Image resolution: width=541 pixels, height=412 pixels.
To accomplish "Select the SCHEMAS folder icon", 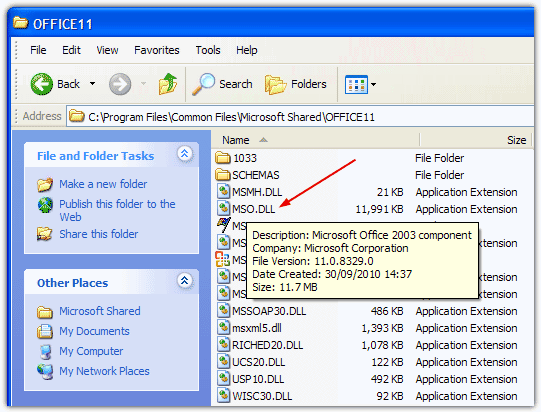I will click(x=223, y=175).
